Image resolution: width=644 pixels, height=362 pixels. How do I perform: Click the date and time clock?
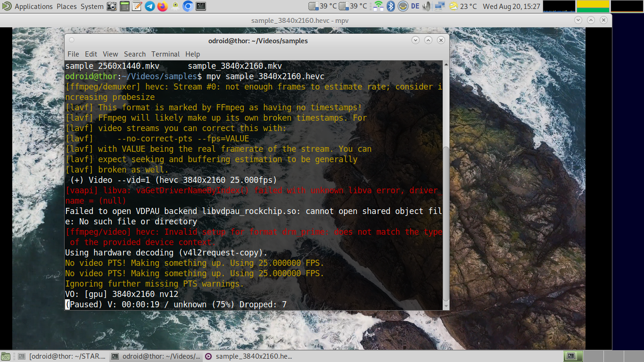512,7
